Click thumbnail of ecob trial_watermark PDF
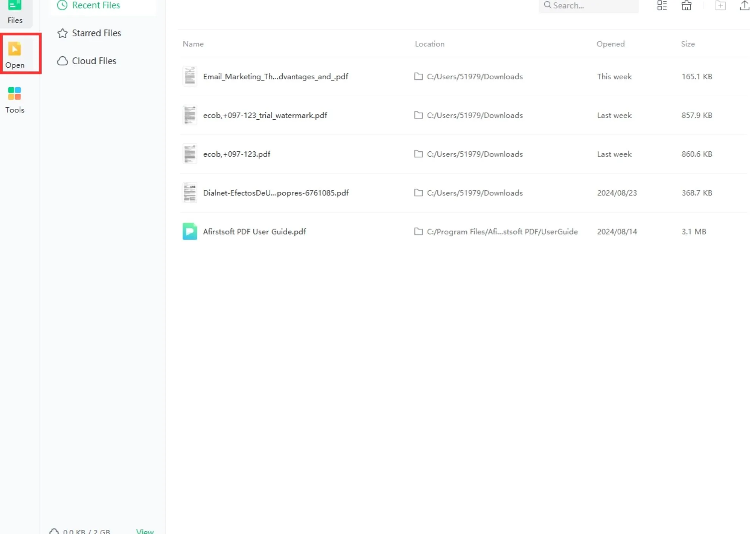This screenshot has width=756, height=534. [190, 115]
